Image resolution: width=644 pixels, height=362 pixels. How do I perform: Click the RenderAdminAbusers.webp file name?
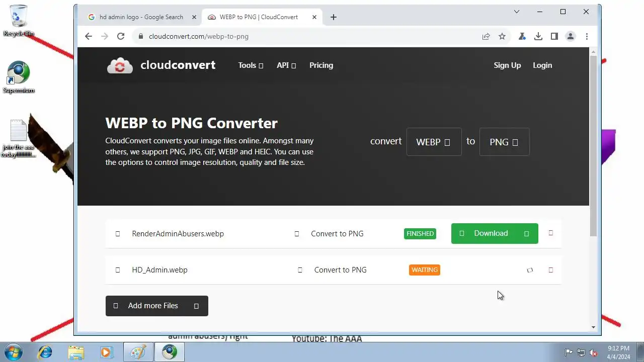tap(178, 234)
